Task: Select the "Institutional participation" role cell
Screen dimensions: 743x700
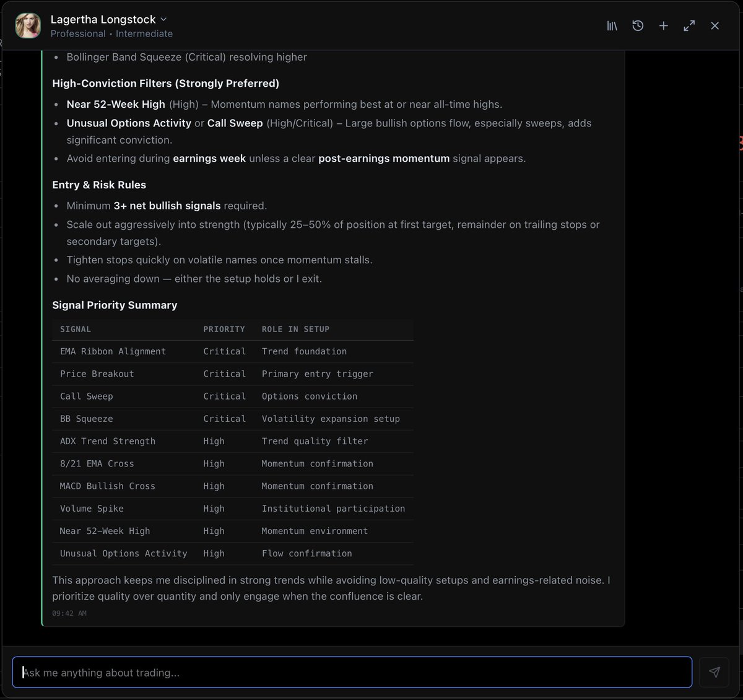Action: 333,509
